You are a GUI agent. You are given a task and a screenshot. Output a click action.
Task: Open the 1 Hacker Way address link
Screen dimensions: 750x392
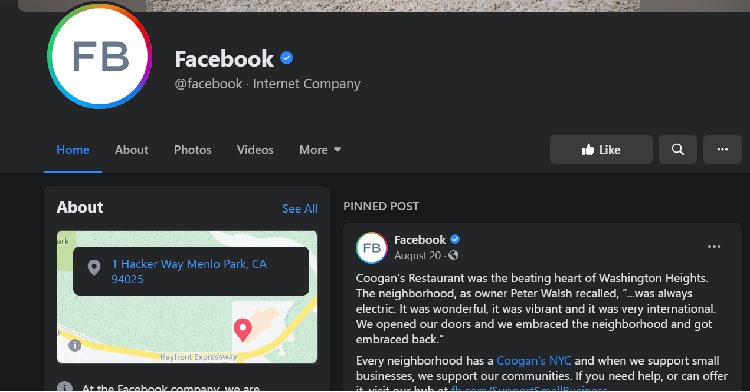click(189, 271)
